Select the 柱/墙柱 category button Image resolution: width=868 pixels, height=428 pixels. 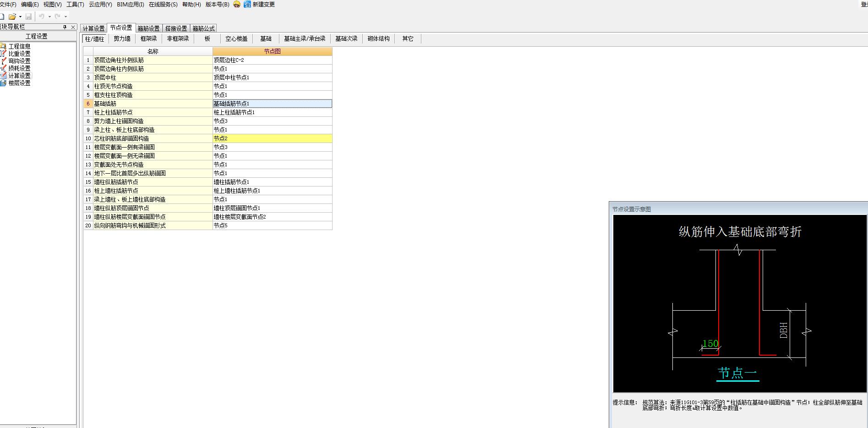95,39
